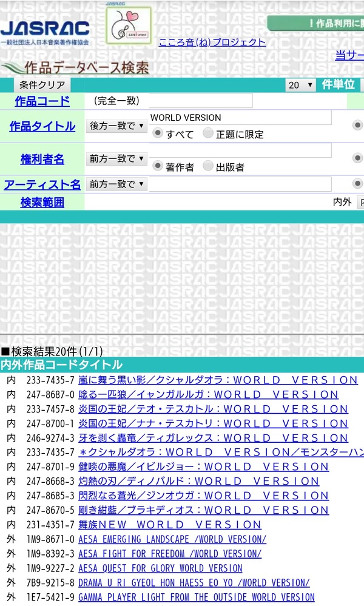Open the 前方一致で dropdown for rights holder
The height and width of the screenshot is (606, 364).
tap(116, 158)
